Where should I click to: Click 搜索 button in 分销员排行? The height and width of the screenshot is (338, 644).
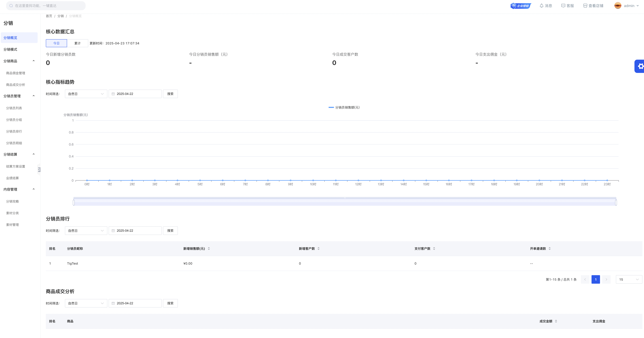[x=170, y=231]
